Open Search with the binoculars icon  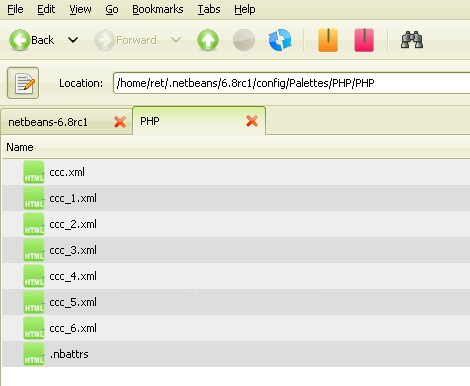tap(412, 40)
